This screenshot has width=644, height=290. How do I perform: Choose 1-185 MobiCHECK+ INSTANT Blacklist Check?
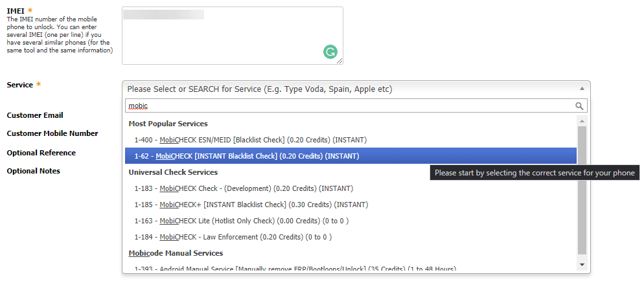point(351,205)
